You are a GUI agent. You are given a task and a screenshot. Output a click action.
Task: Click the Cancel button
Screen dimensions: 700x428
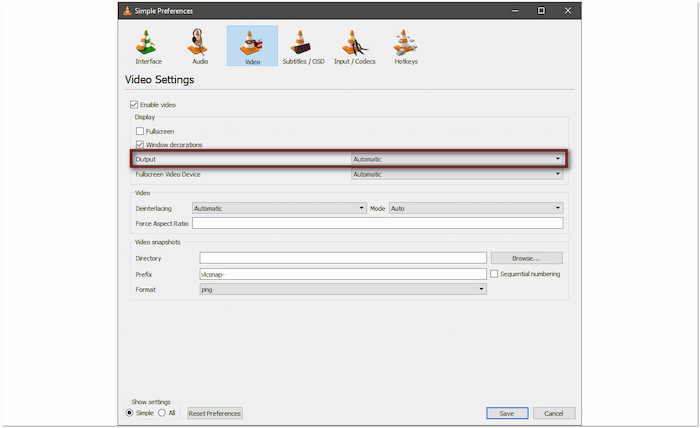(554, 413)
